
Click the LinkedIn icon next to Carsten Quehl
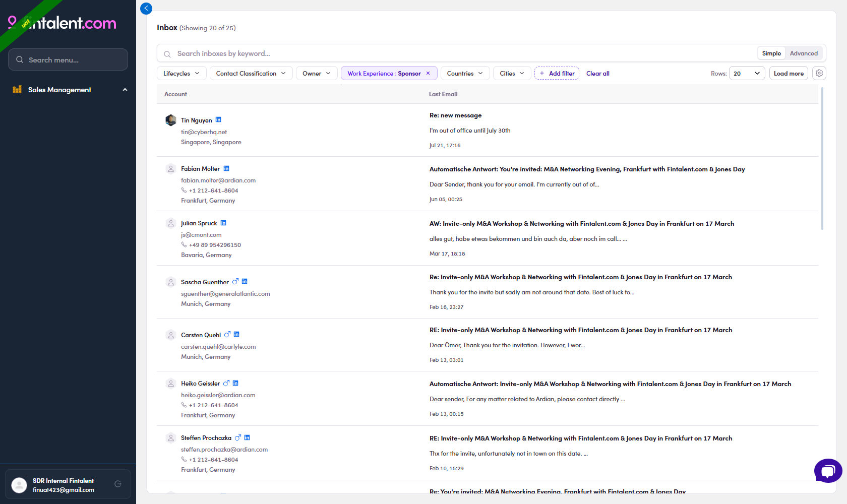[x=236, y=334]
